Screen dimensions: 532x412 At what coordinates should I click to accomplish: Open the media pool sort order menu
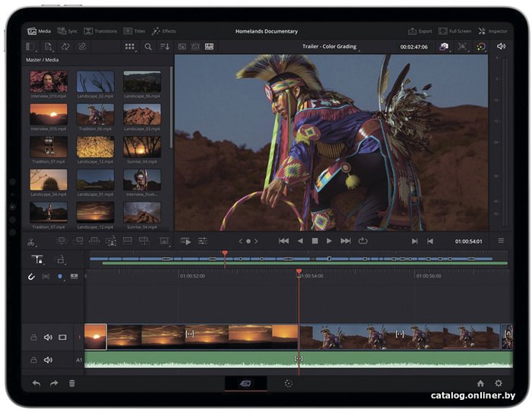coord(165,47)
